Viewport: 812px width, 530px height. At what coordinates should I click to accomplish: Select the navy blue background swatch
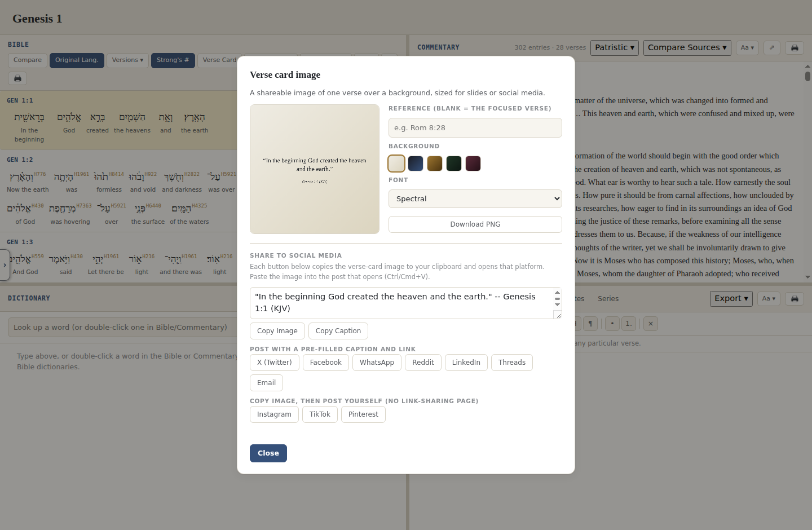[416, 164]
